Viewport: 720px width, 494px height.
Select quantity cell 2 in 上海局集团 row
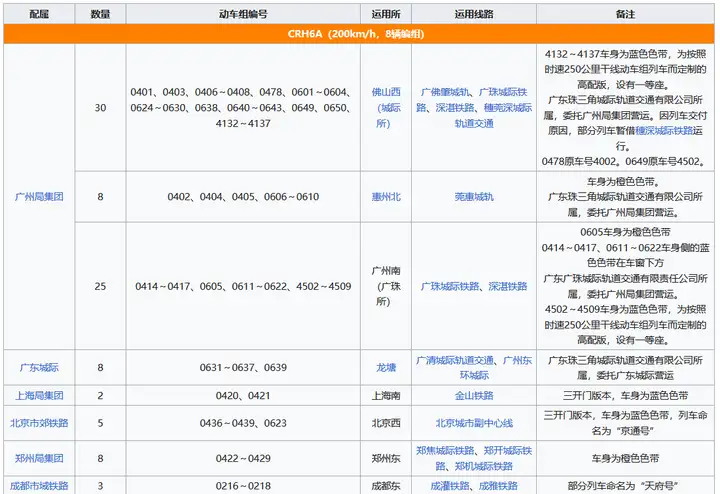click(100, 395)
